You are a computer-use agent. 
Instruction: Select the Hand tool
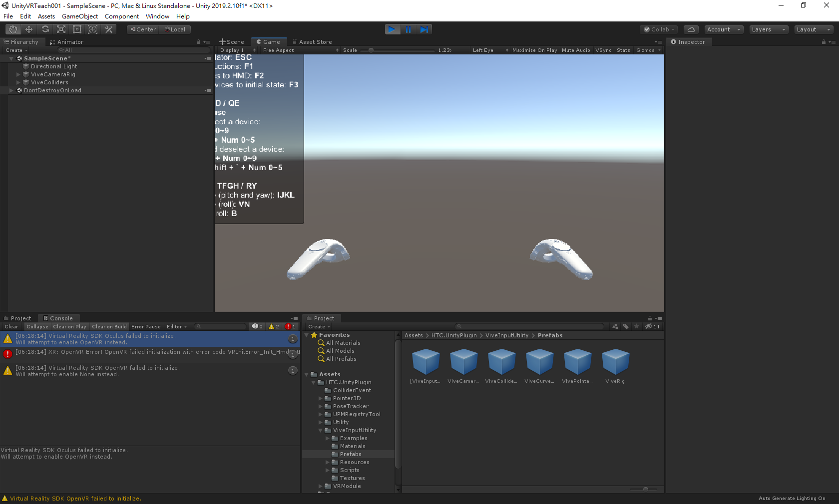(13, 29)
